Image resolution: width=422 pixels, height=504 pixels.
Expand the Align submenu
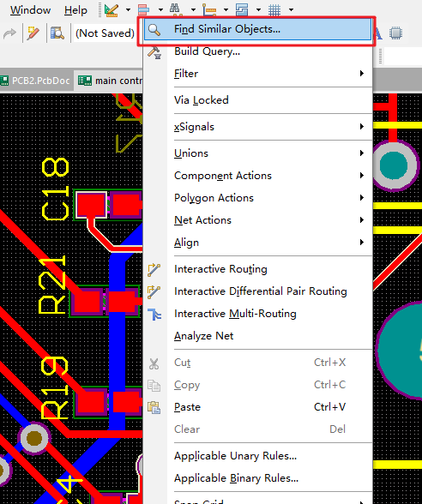[x=257, y=243]
